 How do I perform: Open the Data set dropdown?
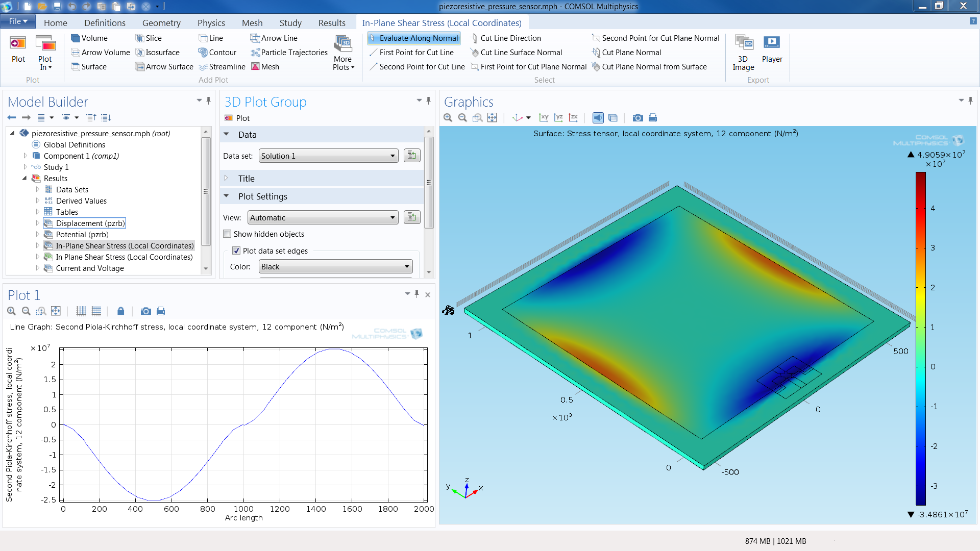click(x=328, y=156)
